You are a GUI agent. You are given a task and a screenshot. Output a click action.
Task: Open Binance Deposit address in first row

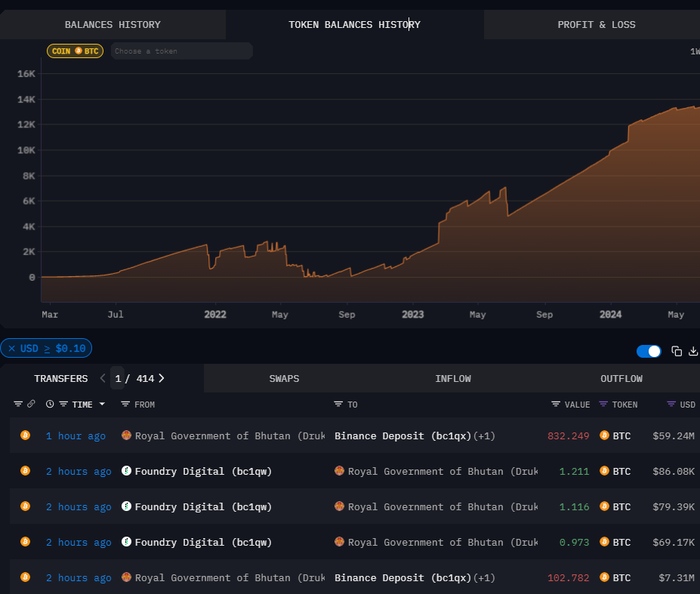402,435
